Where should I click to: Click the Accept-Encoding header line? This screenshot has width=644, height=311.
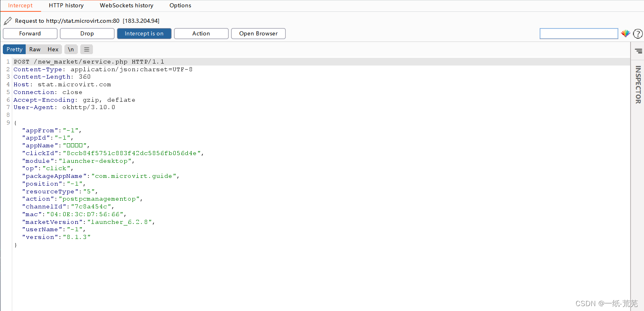pyautogui.click(x=74, y=100)
